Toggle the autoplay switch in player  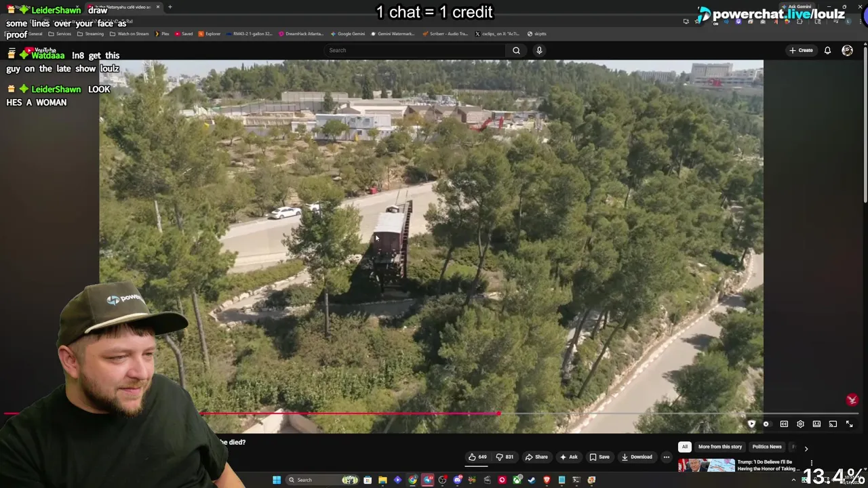point(766,424)
